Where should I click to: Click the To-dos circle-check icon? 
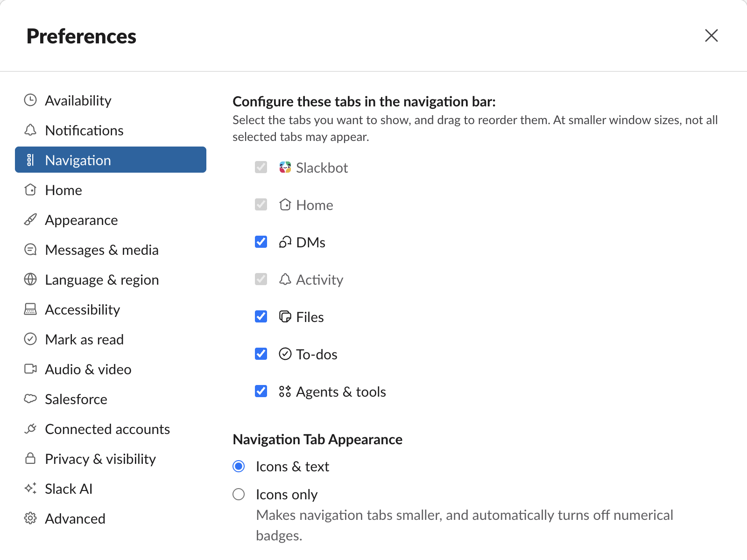[x=285, y=354]
